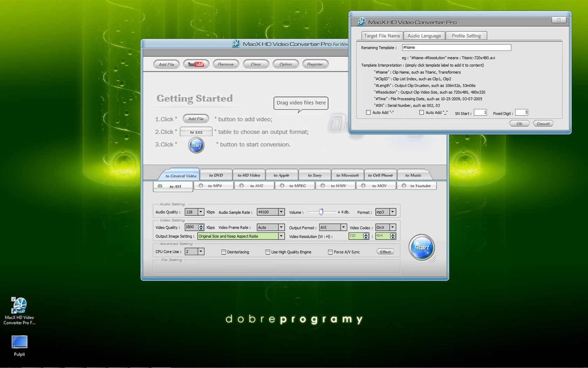Click the video height 404 spinner

point(393,236)
